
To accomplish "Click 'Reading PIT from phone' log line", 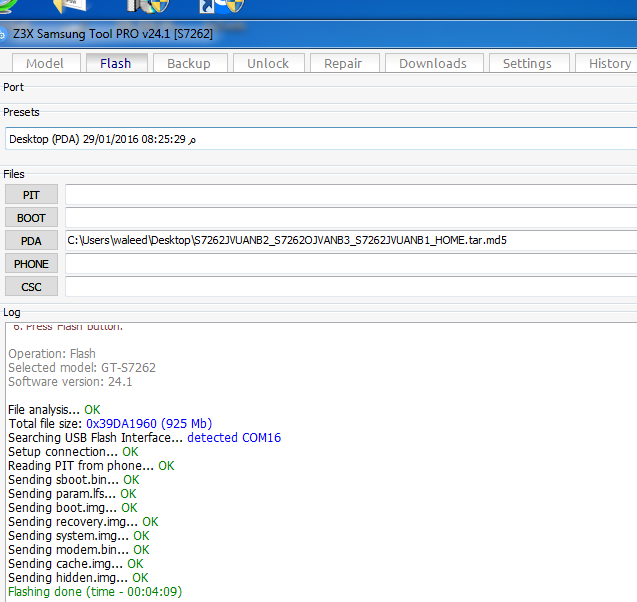I will pyautogui.click(x=91, y=466).
